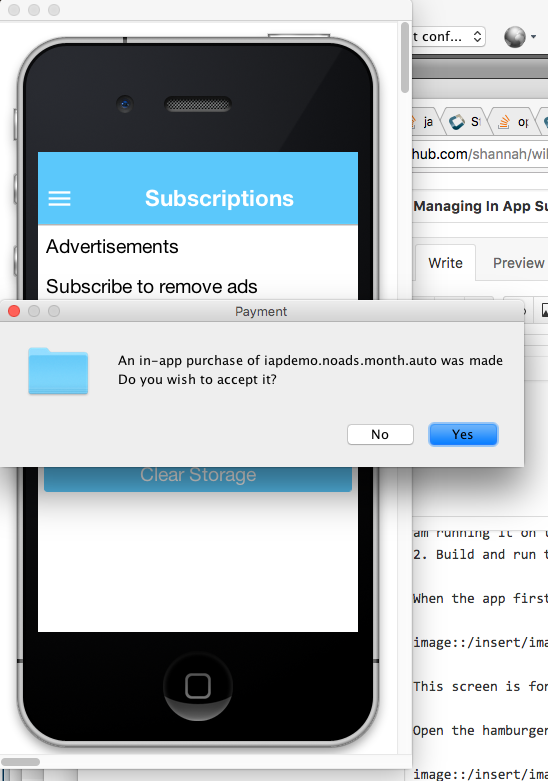Click the browser address bar URL
Screen dimensions: 548x781
[480, 154]
